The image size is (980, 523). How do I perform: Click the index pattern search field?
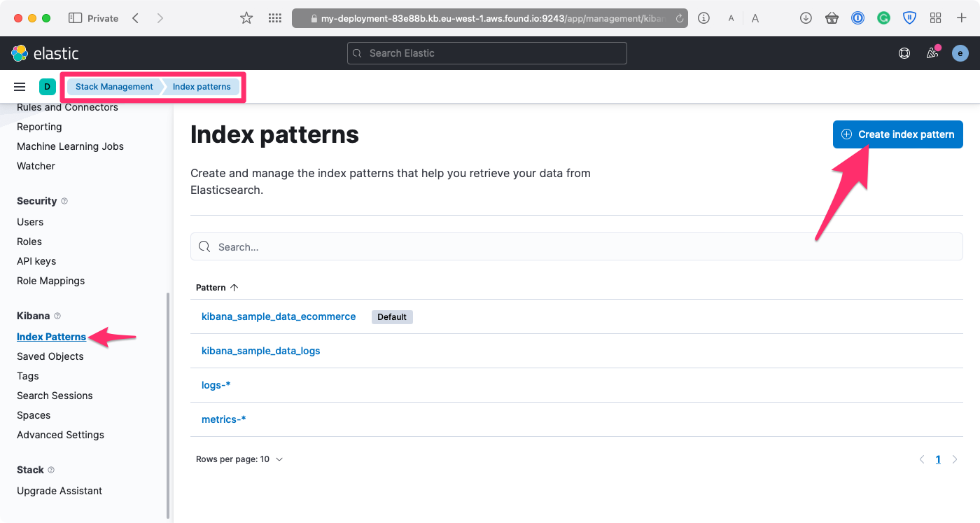[x=576, y=247]
